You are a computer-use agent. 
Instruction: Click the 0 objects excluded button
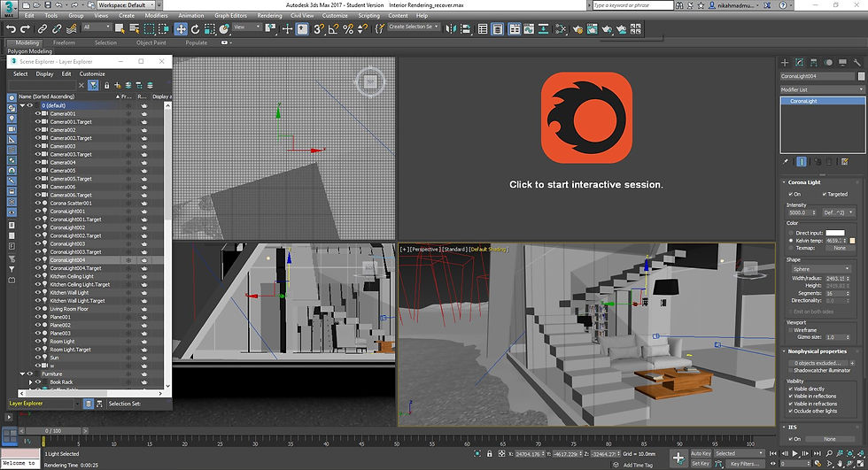(x=818, y=363)
